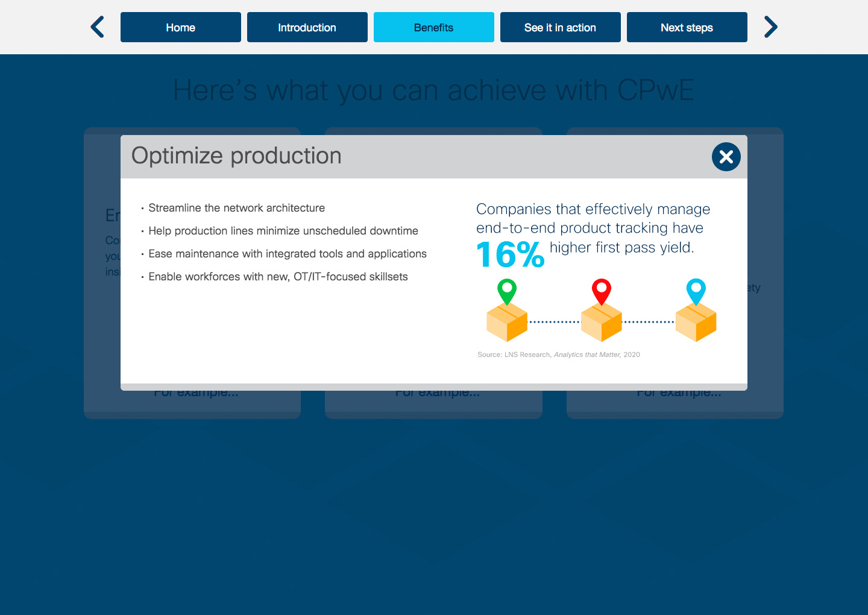The image size is (868, 615).
Task: Switch to See it in action
Action: point(561,27)
